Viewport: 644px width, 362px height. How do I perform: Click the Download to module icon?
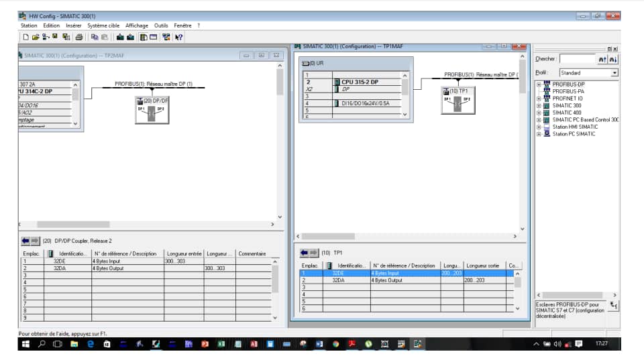[x=119, y=37]
